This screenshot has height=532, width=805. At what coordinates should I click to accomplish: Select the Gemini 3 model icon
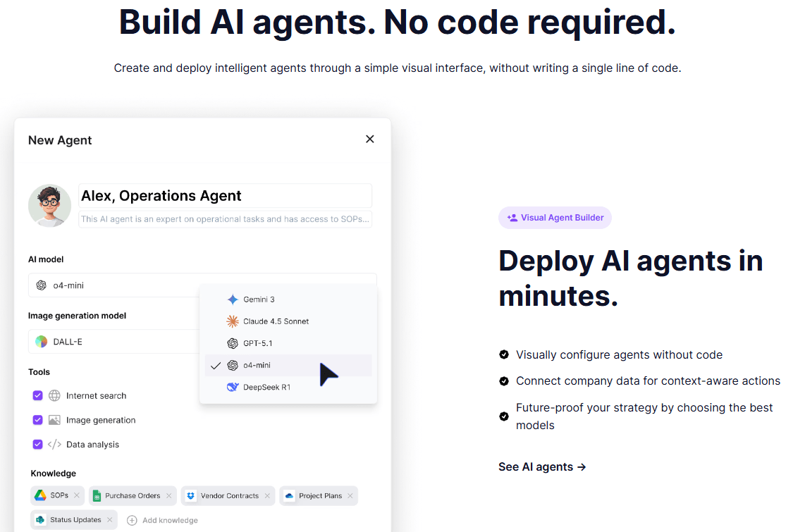point(233,299)
